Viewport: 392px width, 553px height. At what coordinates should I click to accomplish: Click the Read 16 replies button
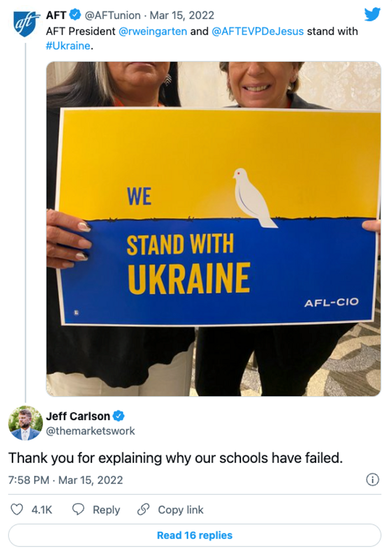coord(195,535)
